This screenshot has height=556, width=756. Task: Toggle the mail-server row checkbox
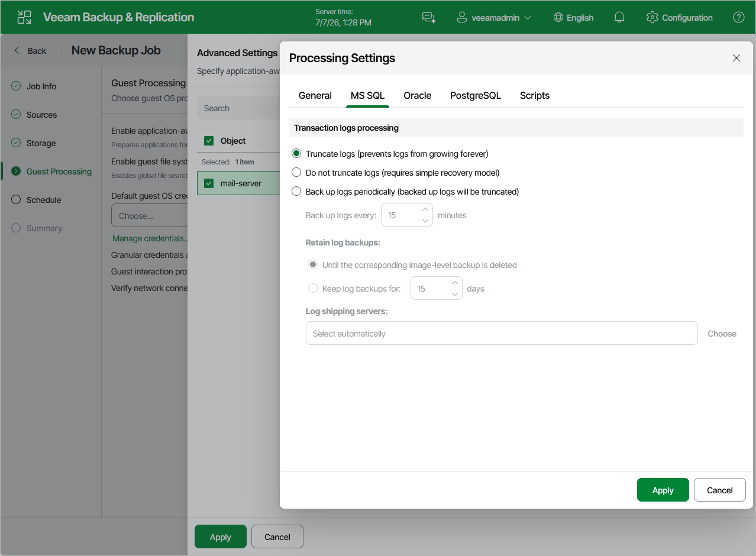[208, 183]
